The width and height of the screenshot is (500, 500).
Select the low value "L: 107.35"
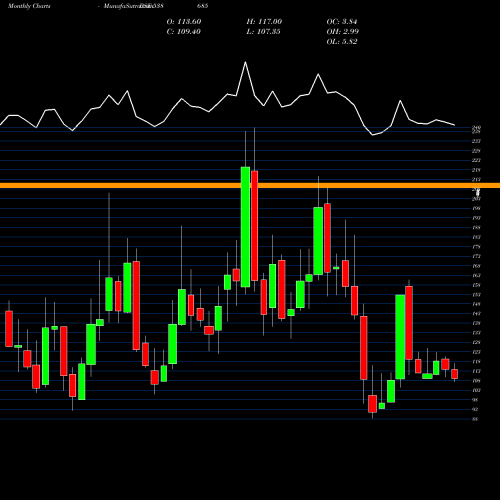[x=263, y=32]
